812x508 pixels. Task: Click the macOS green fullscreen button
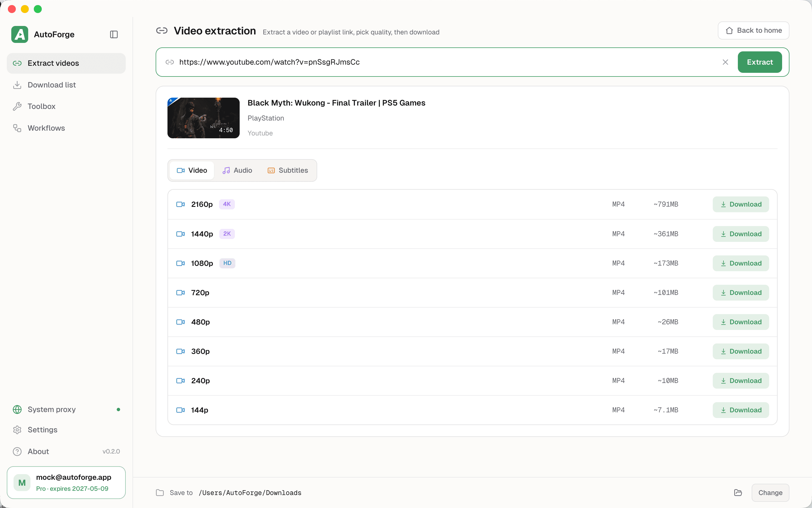tap(38, 9)
